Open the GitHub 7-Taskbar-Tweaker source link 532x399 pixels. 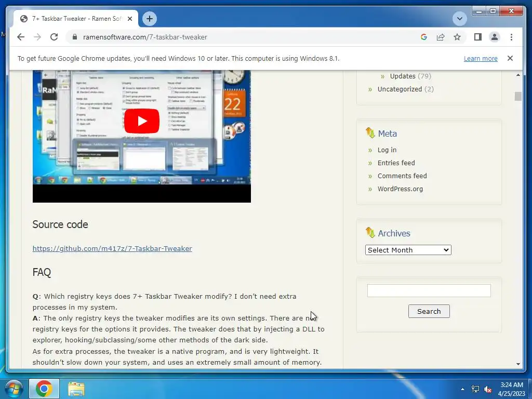(112, 248)
